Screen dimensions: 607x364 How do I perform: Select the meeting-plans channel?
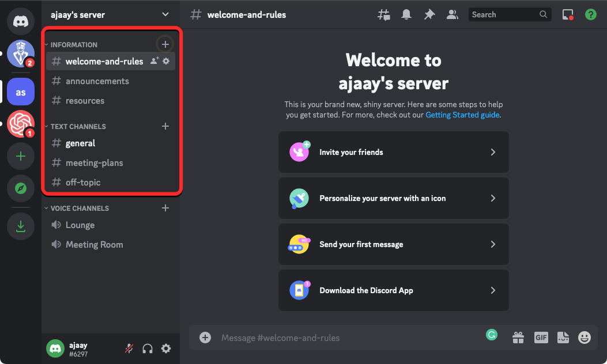[94, 163]
